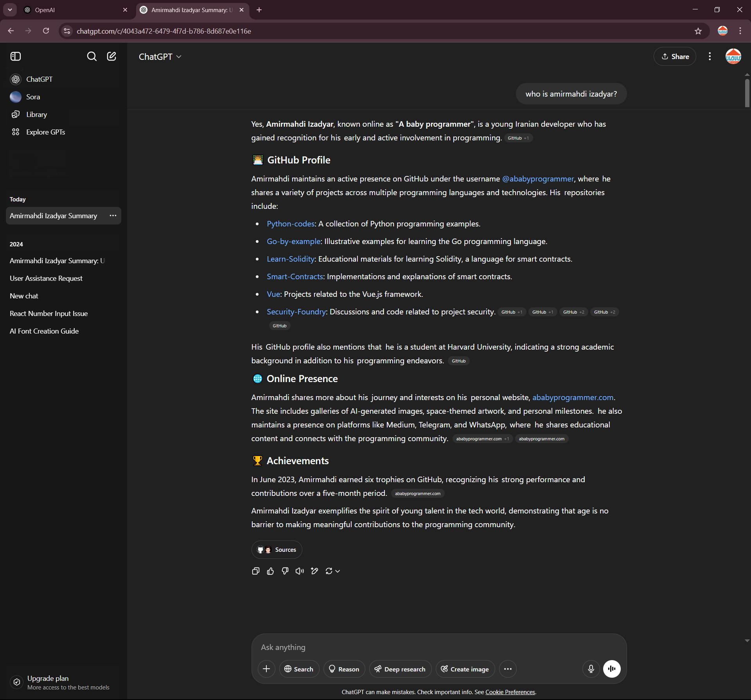This screenshot has height=700, width=751.
Task: Follow the @ababyprogrammer link
Action: click(538, 179)
